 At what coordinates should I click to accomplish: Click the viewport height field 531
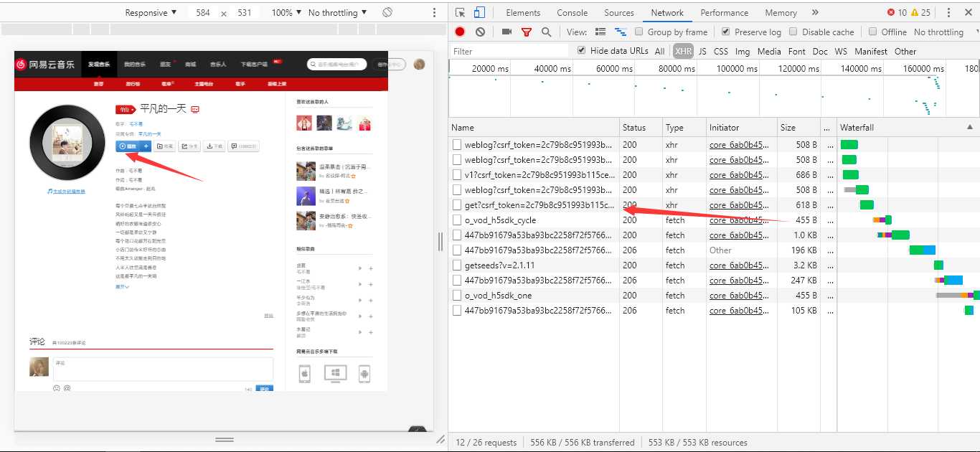point(245,13)
